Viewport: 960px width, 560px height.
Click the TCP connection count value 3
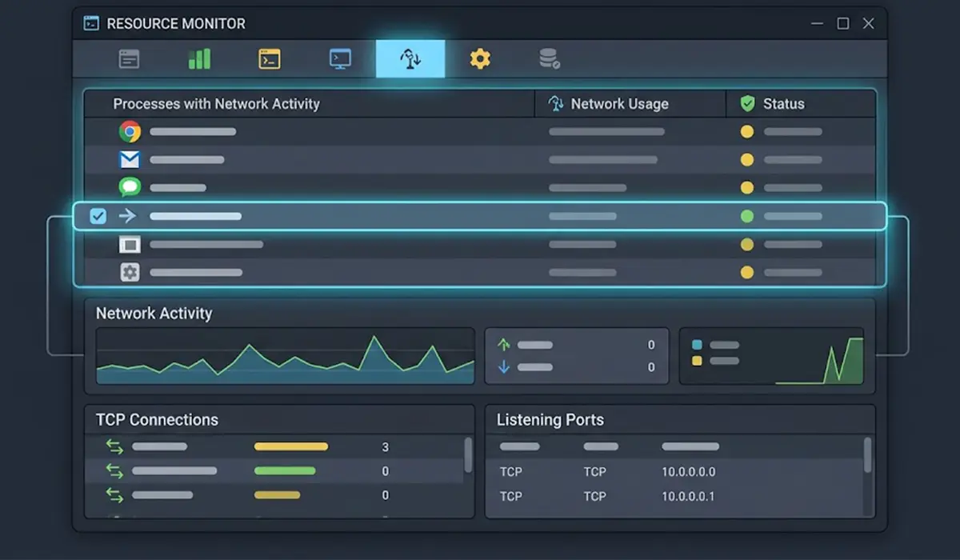coord(386,447)
